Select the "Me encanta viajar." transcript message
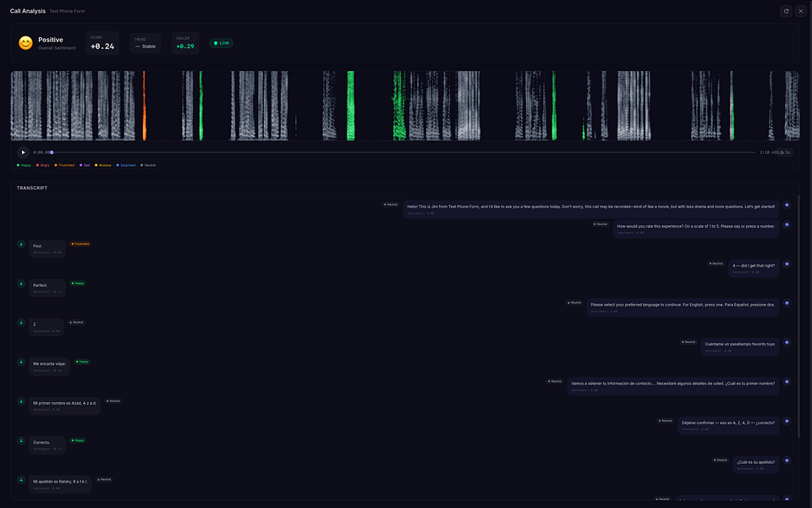The image size is (812, 508). (49, 367)
